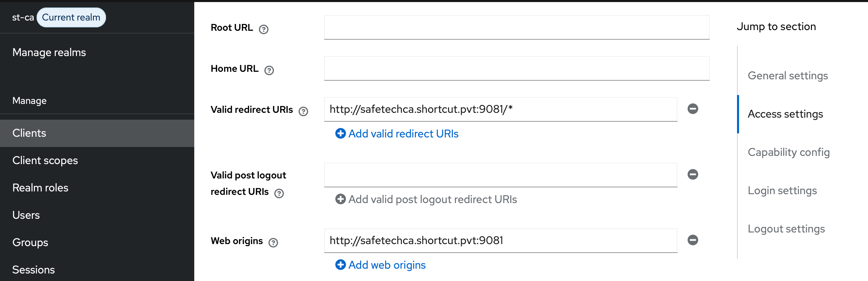Add web origins

pos(380,265)
